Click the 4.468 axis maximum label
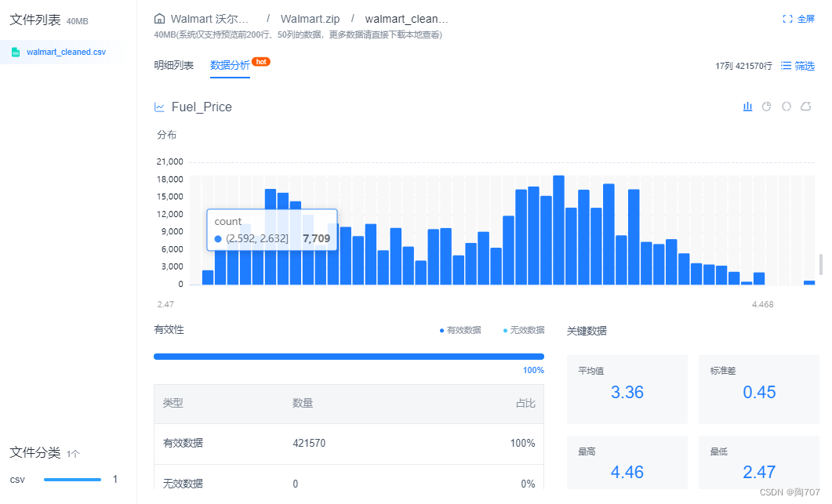832x504 pixels. (x=762, y=305)
